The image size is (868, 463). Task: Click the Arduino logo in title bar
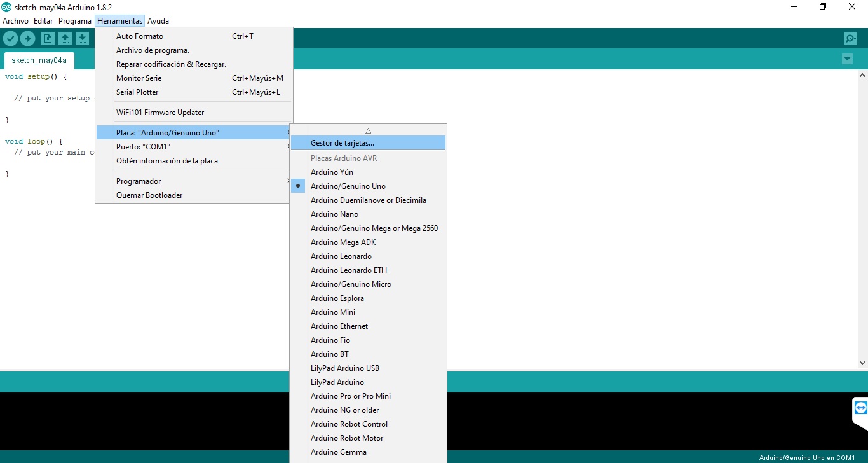coord(6,6)
